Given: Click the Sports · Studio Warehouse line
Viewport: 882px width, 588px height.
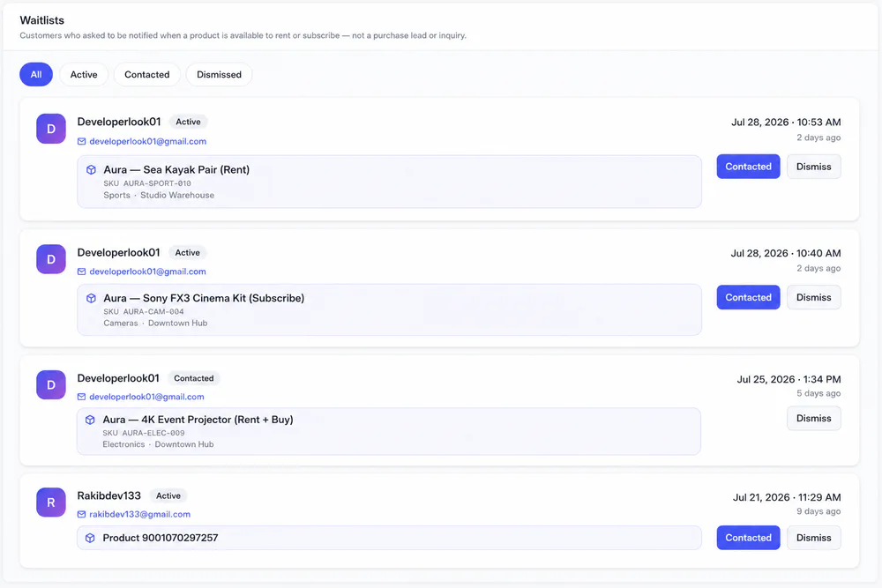Looking at the screenshot, I should (x=159, y=195).
